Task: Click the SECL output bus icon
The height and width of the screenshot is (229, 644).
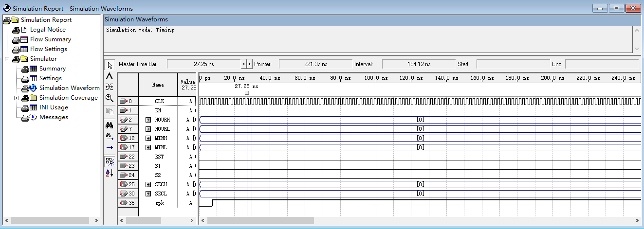Action: (x=123, y=194)
